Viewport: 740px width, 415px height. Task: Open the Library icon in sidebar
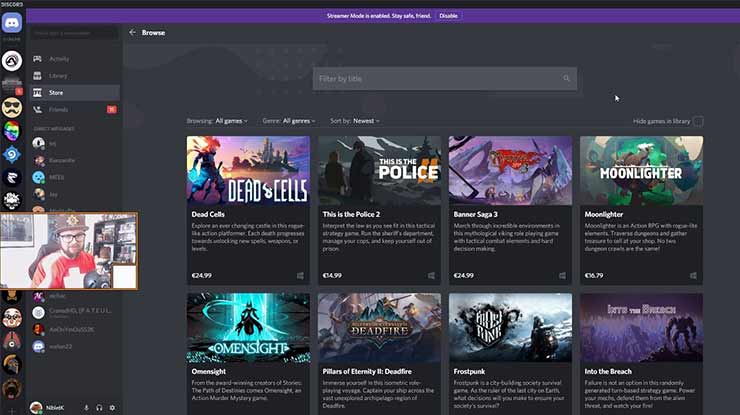pyautogui.click(x=37, y=76)
